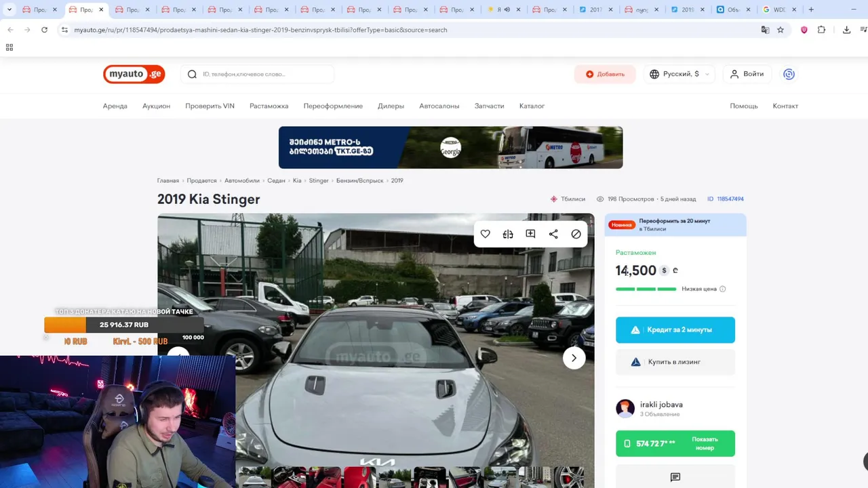Go to the next car photo
Screen dimensions: 868x488
pos(574,358)
